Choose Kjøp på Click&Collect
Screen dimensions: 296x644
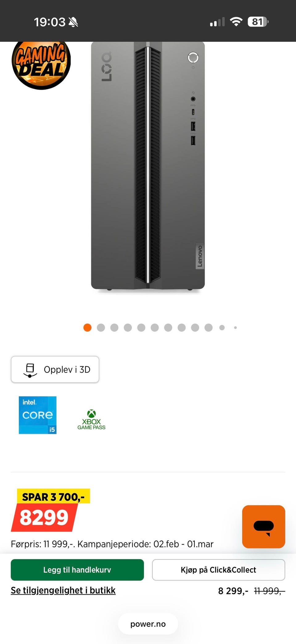(x=218, y=570)
